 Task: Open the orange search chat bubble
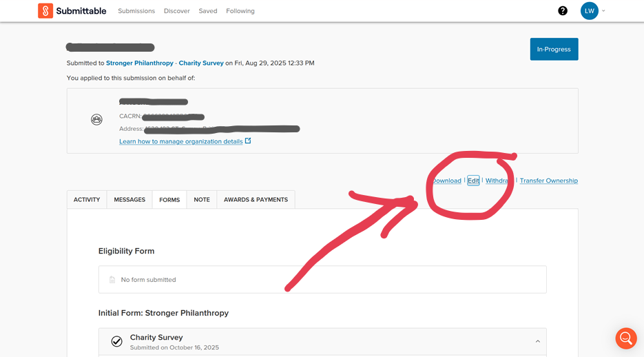pos(625,338)
